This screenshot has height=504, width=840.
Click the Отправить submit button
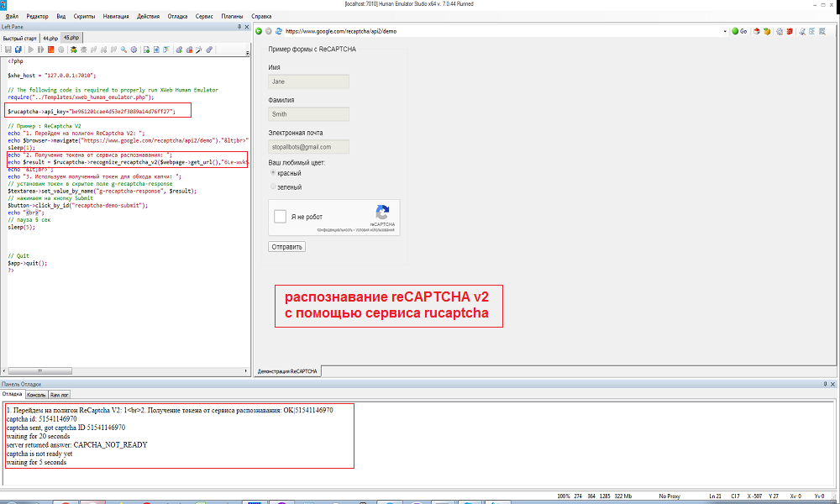tap(286, 247)
